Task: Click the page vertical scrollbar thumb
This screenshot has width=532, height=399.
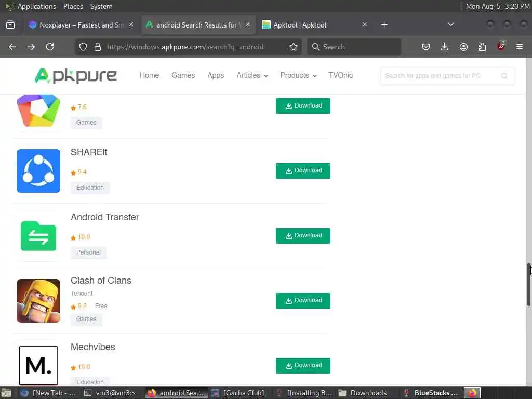Action: click(528, 284)
